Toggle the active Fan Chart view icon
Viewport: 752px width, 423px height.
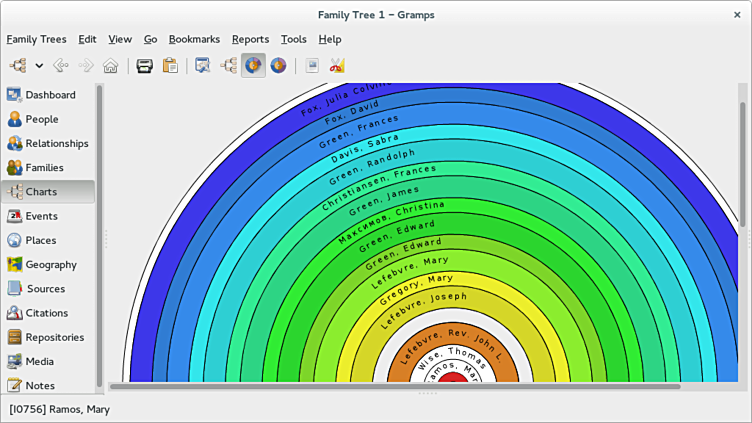(x=253, y=66)
